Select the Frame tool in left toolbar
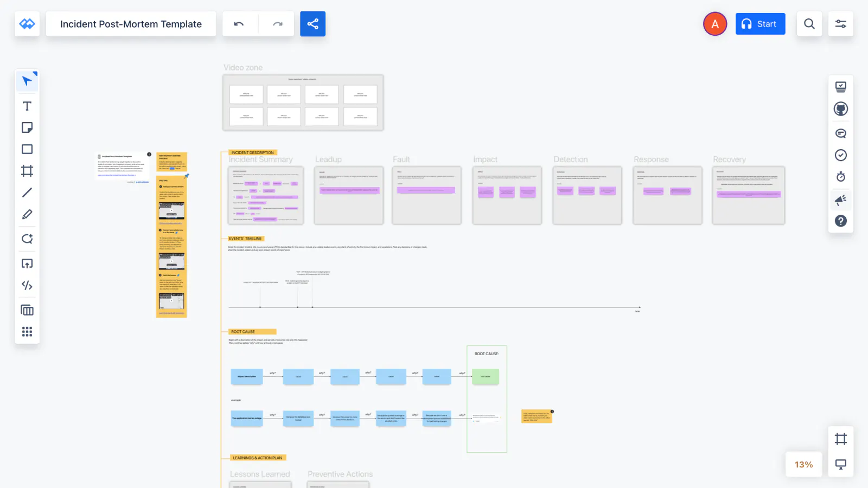868x488 pixels. click(27, 171)
